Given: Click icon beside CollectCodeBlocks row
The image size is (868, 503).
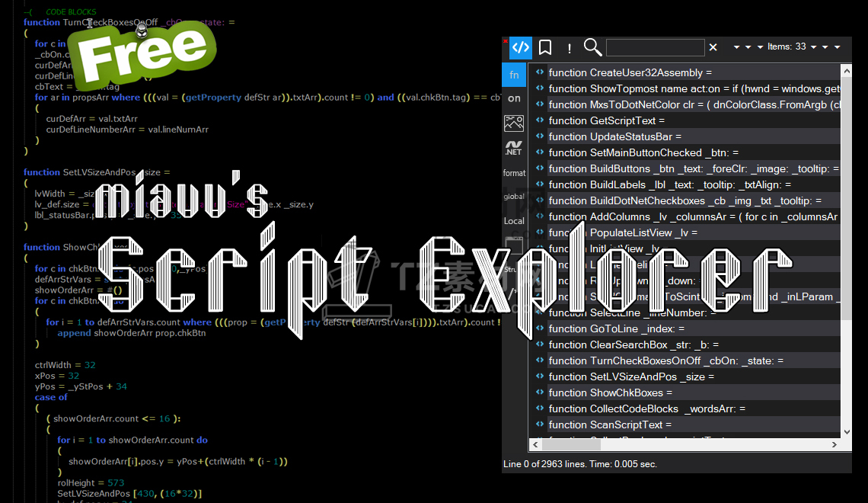Looking at the screenshot, I should [540, 408].
